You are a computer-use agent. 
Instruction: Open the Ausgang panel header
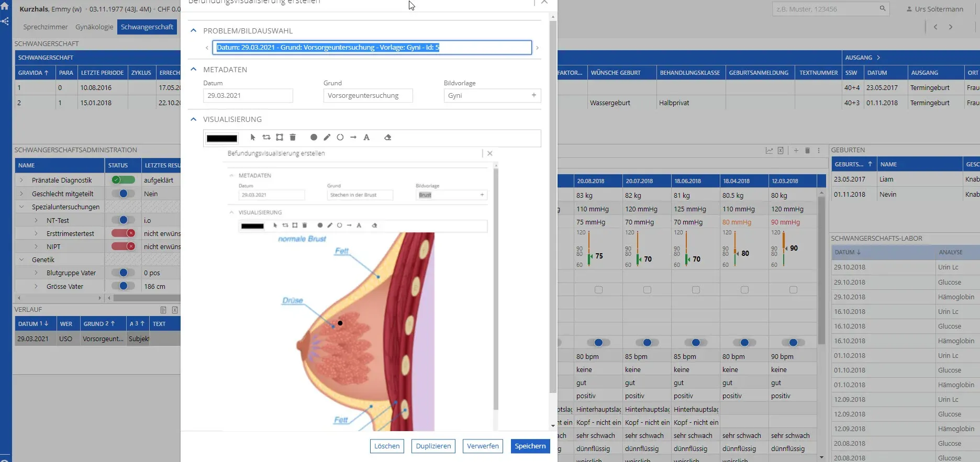click(863, 58)
